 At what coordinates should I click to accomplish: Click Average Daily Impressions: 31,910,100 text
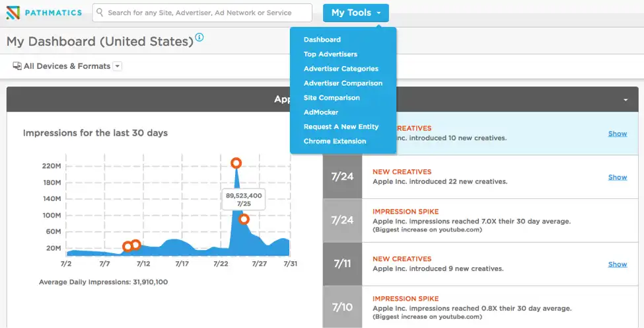tap(103, 282)
